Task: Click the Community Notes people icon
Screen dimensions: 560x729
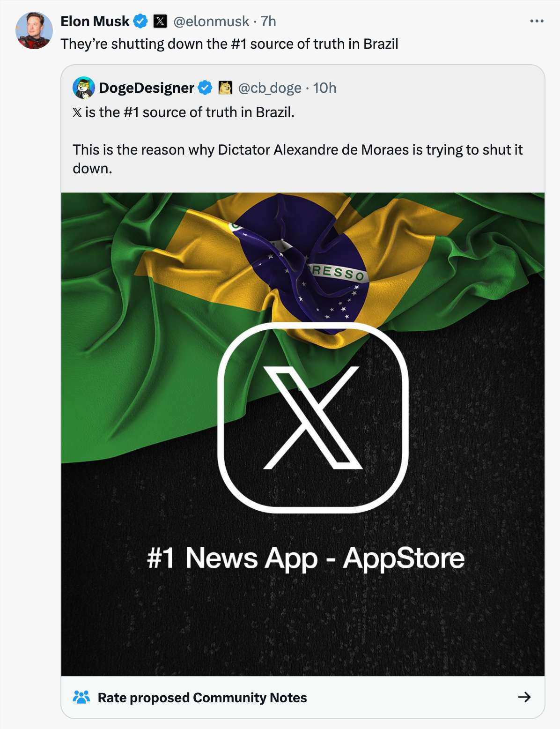Action: 81,697
